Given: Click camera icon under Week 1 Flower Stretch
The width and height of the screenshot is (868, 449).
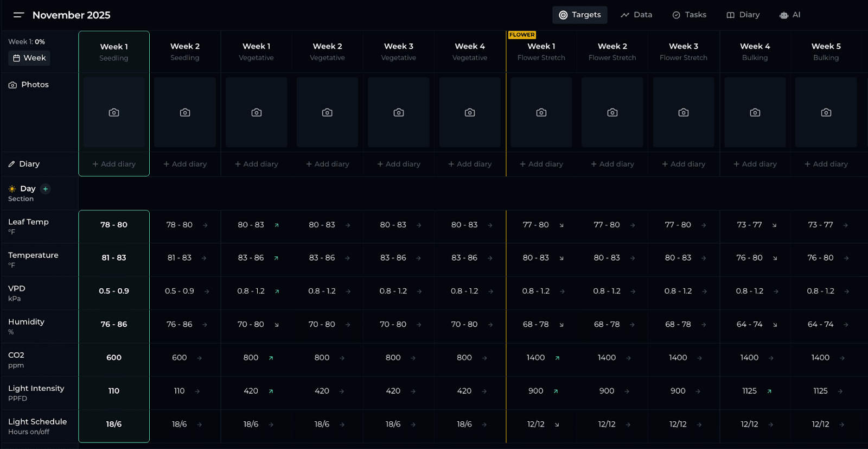Looking at the screenshot, I should (541, 112).
